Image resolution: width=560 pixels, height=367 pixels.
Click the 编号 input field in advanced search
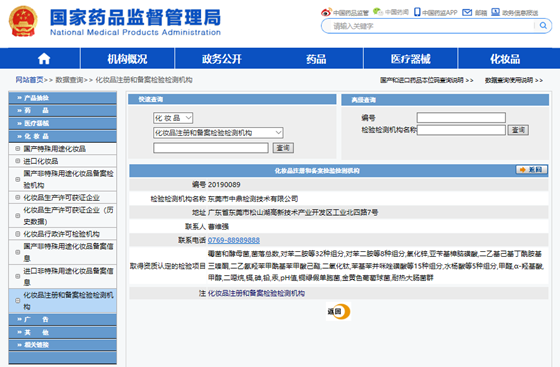pos(461,117)
